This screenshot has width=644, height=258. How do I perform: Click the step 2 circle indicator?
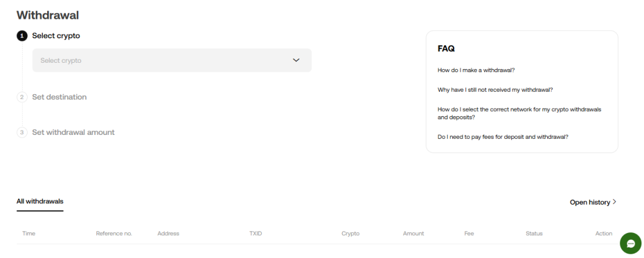pos(22,97)
